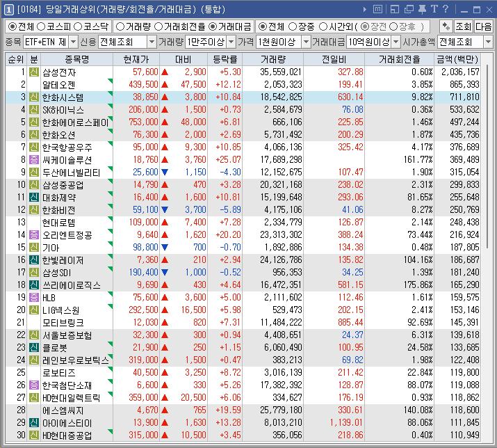The width and height of the screenshot is (497, 448).
Task: Select the 시간외 radio button
Action: pos(323,26)
